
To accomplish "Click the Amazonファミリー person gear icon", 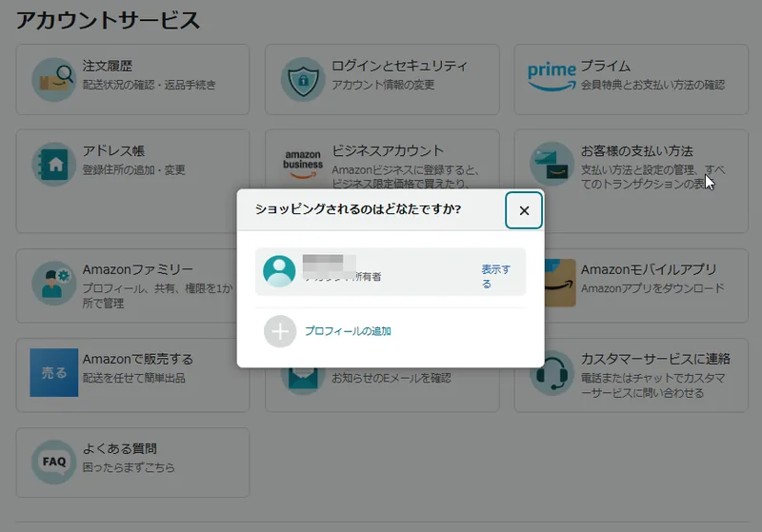I will (x=54, y=283).
